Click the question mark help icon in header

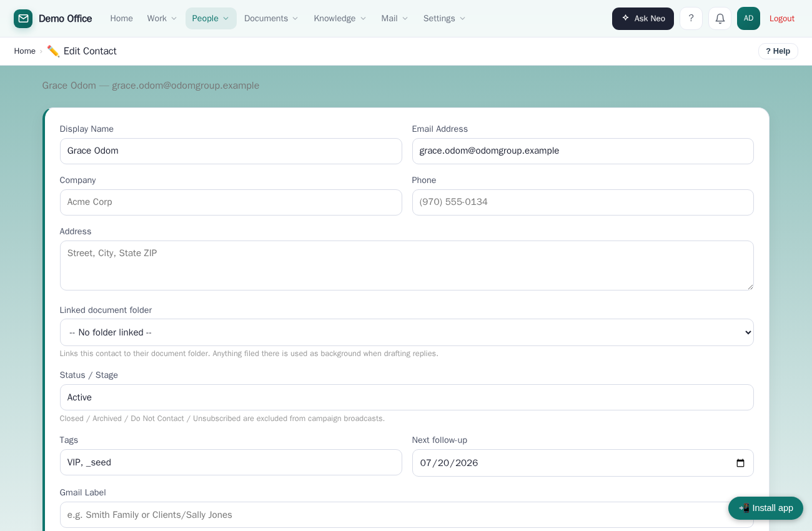(x=691, y=19)
